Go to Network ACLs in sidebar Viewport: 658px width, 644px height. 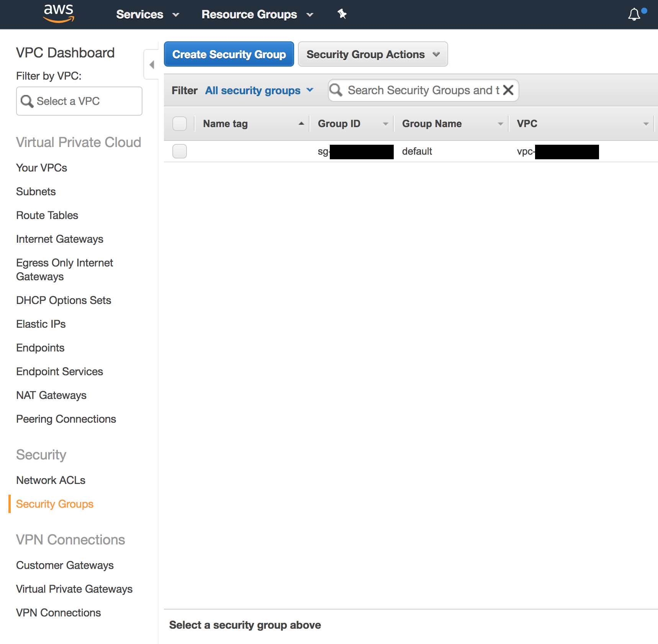click(x=51, y=480)
